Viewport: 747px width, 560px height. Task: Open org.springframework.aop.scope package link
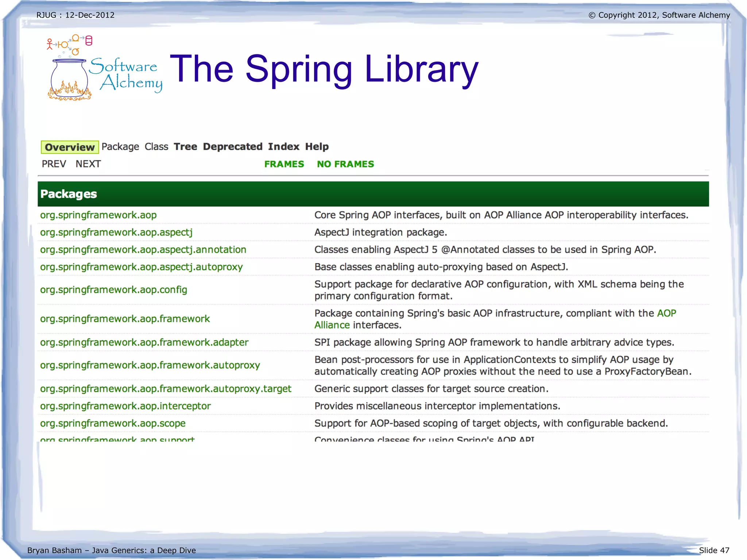[113, 424]
